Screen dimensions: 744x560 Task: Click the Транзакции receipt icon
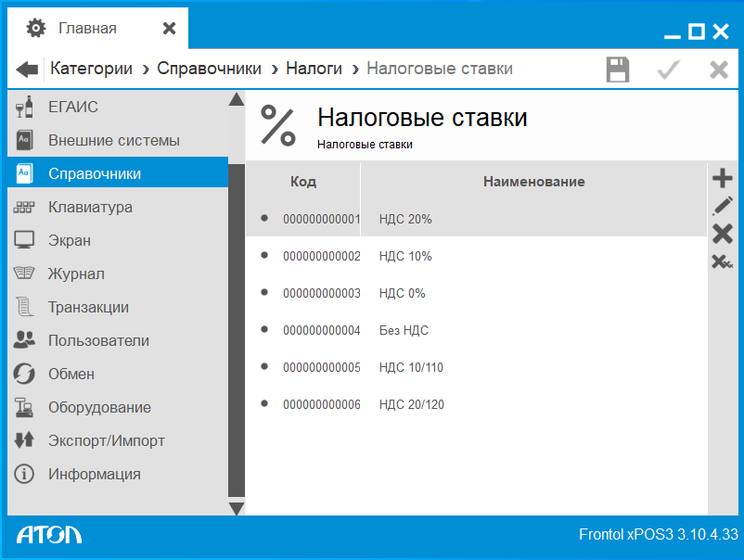tap(24, 306)
